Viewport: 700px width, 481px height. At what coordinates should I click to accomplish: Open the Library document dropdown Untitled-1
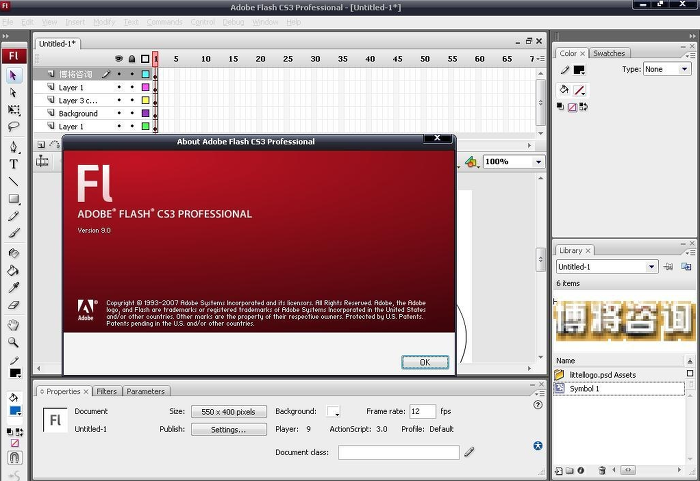(x=607, y=267)
